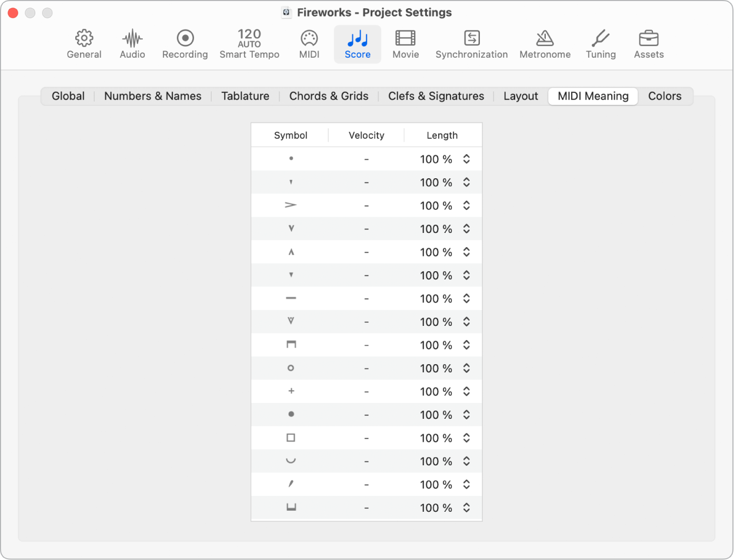Click the Velocity value for the fermata row
The height and width of the screenshot is (560, 734).
coord(367,461)
